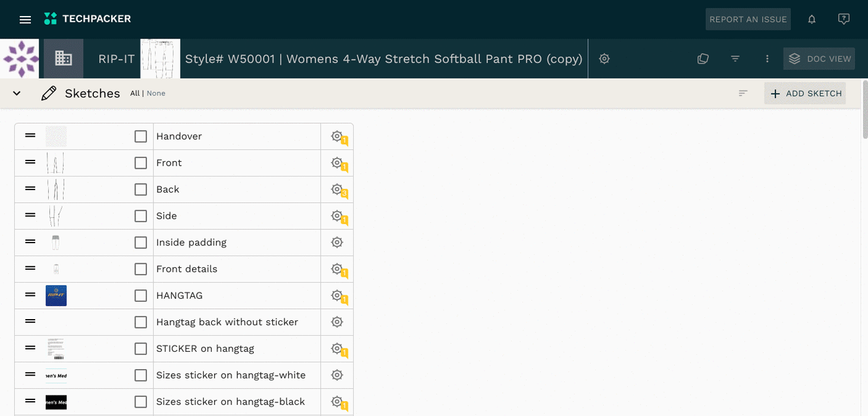The width and height of the screenshot is (868, 416).
Task: Open gear for Hangtag back without sticker
Action: pos(337,322)
